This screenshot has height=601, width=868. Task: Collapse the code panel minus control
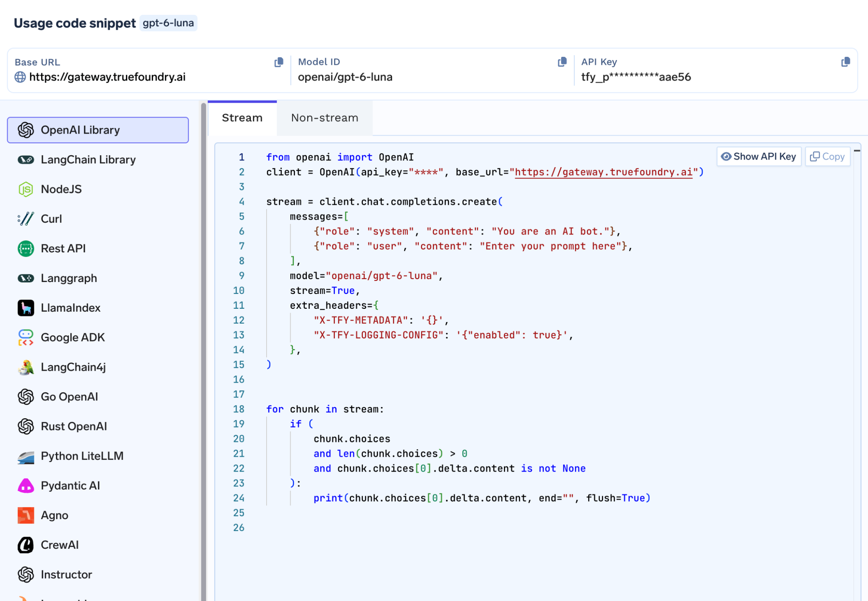857,151
